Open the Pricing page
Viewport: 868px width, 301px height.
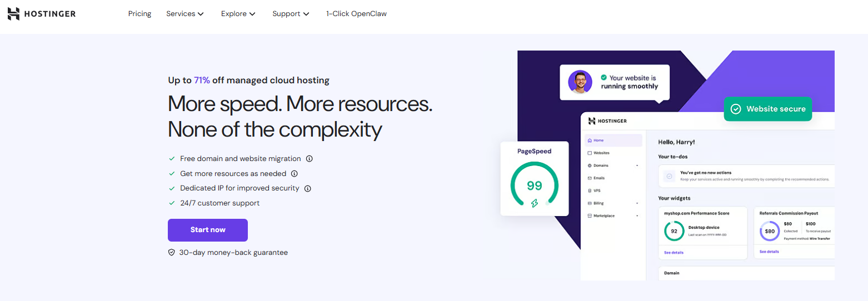point(139,14)
